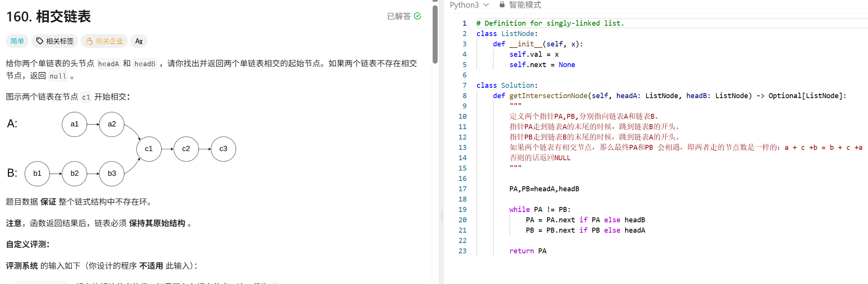The height and width of the screenshot is (284, 868).
Task: Click node b3 in the diagram
Action: pos(112,174)
